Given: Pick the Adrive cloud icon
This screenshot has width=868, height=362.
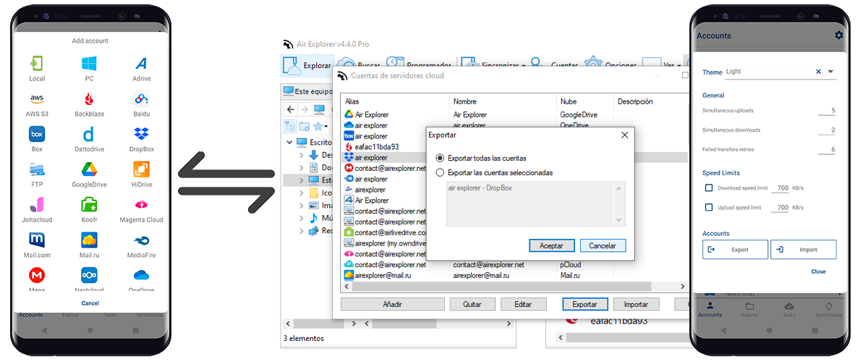Looking at the screenshot, I should 141,63.
